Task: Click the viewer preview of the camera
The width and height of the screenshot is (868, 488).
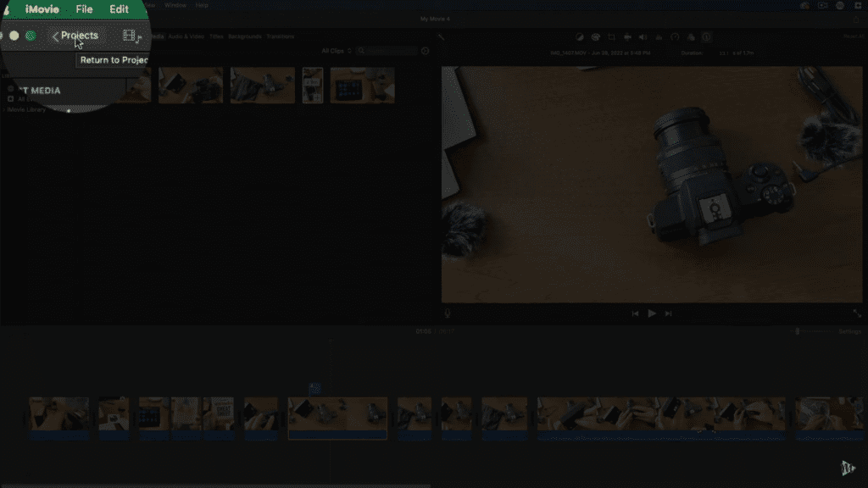Action: click(652, 184)
